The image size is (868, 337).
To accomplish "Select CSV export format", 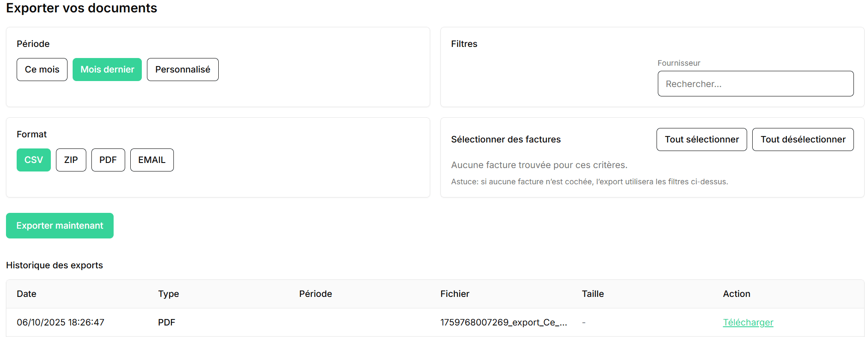I will [x=34, y=160].
